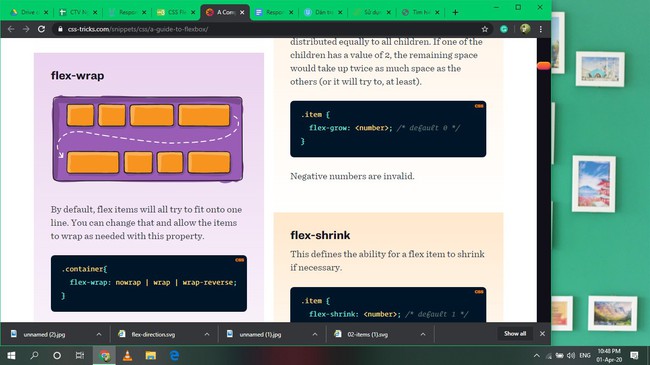Image resolution: width=650 pixels, height=365 pixels.
Task: Open Chrome's three-dot menu
Action: pyautogui.click(x=541, y=29)
